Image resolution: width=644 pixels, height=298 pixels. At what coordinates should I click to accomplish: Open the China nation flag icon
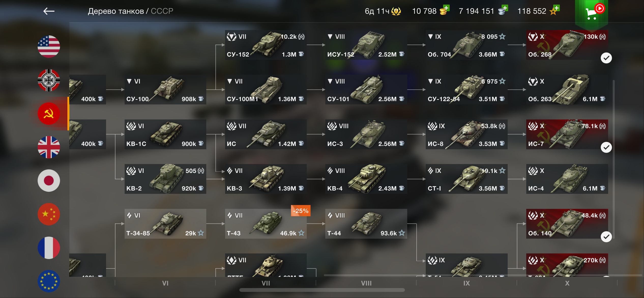(x=49, y=214)
